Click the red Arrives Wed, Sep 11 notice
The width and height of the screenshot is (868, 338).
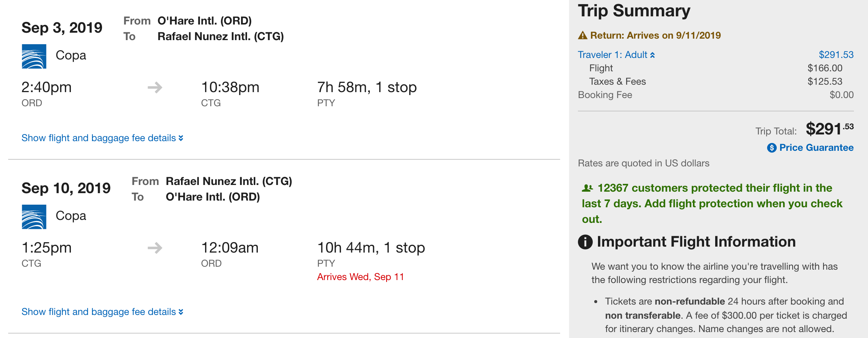click(x=360, y=277)
